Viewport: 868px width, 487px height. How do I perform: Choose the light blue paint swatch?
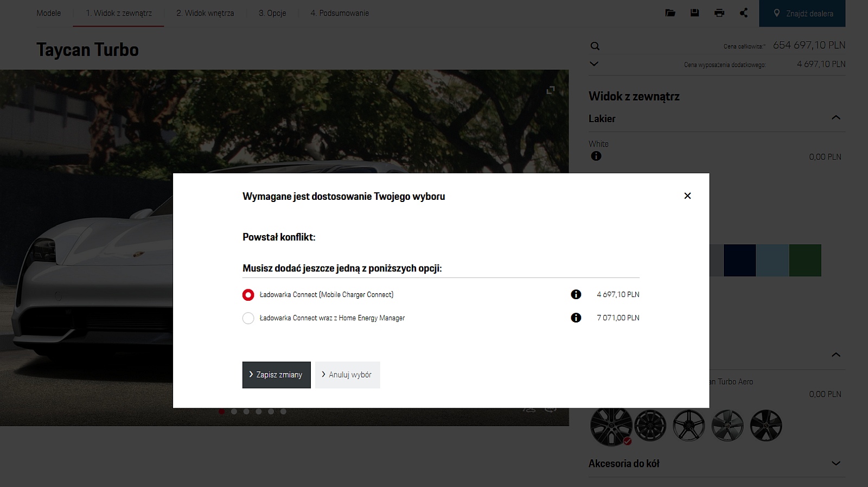(x=773, y=260)
